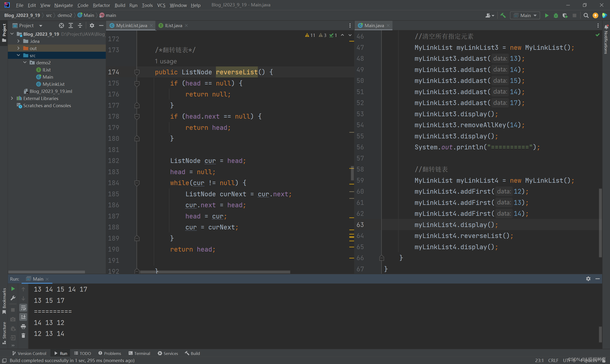This screenshot has height=364, width=610.
Task: Open Main run configuration dropdown
Action: pos(525,15)
